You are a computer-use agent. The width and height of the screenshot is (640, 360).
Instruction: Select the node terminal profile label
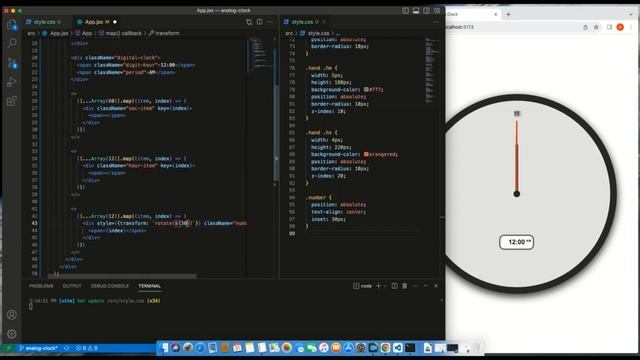pos(362,286)
